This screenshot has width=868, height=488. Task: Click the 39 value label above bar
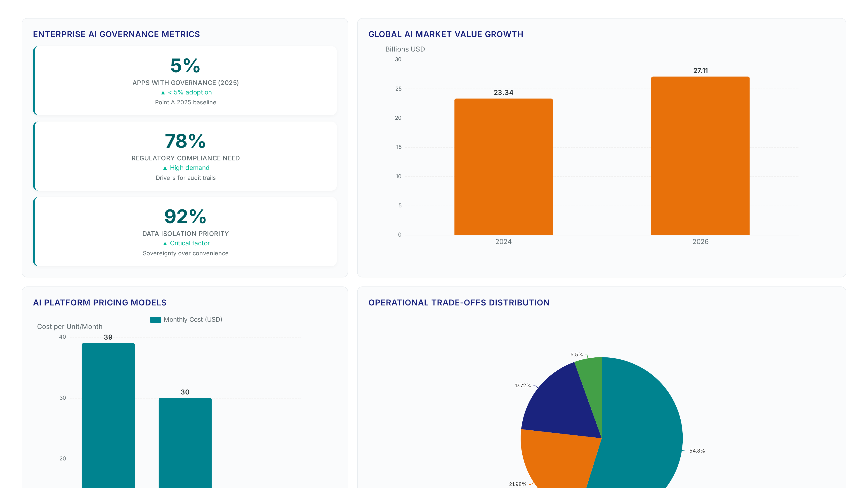click(x=108, y=338)
